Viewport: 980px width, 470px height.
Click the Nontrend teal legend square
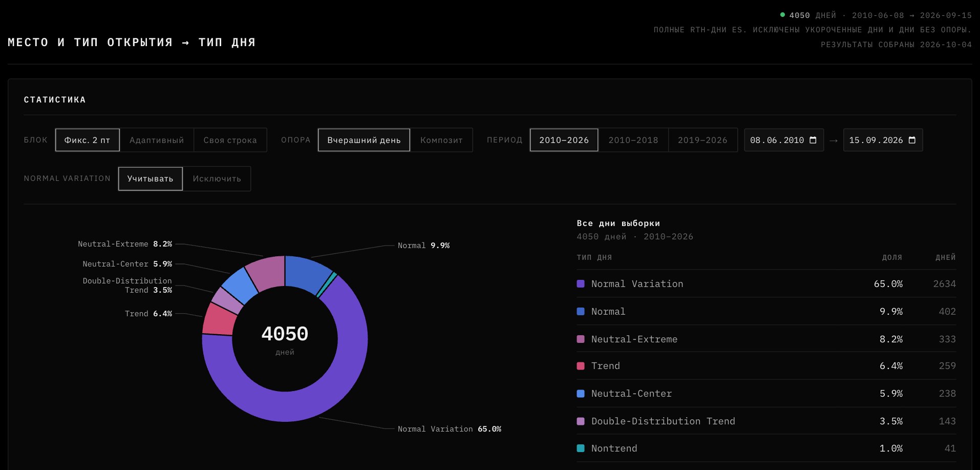click(581, 448)
